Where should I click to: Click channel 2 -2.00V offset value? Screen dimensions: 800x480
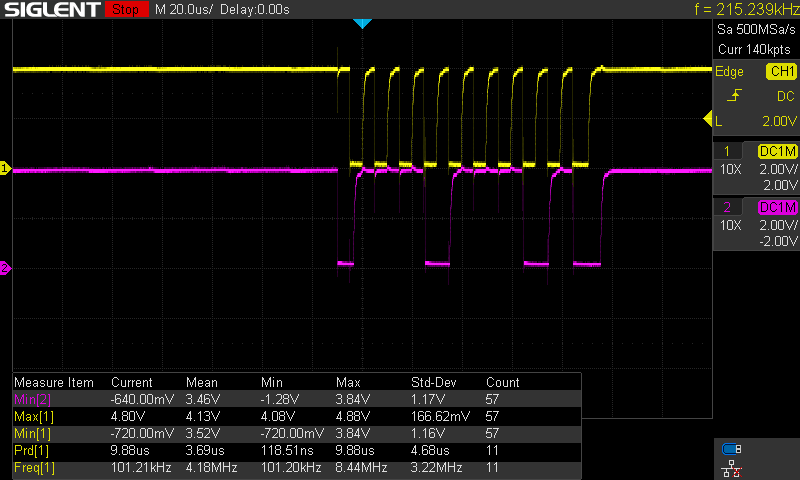(x=778, y=241)
